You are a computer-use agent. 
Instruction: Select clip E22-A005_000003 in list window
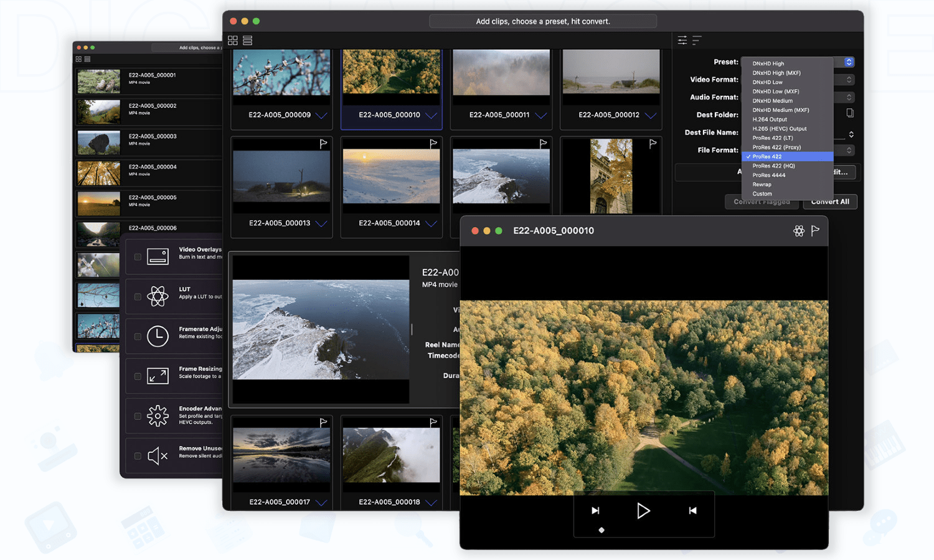click(x=153, y=139)
